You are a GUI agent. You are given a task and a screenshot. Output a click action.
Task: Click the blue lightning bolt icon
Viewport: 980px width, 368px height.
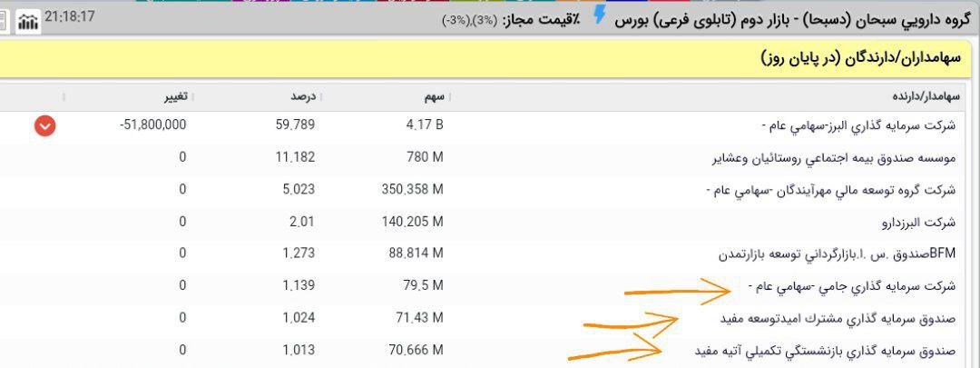coord(599,18)
